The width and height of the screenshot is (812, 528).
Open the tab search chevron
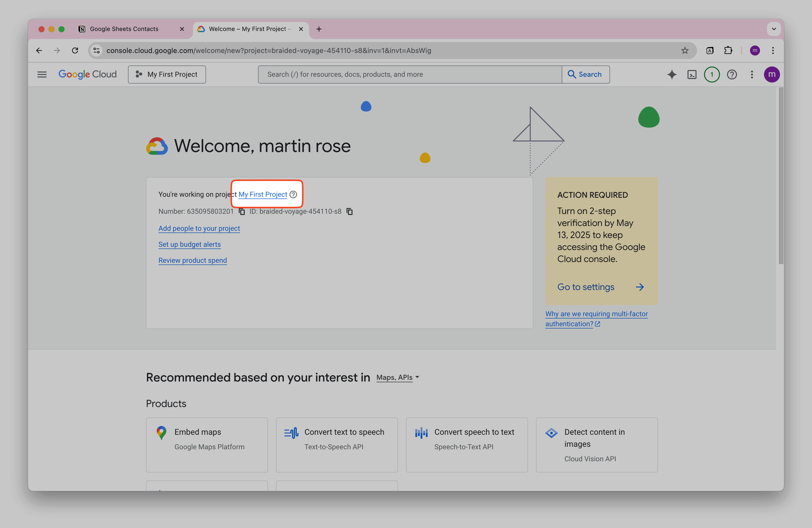pyautogui.click(x=774, y=29)
